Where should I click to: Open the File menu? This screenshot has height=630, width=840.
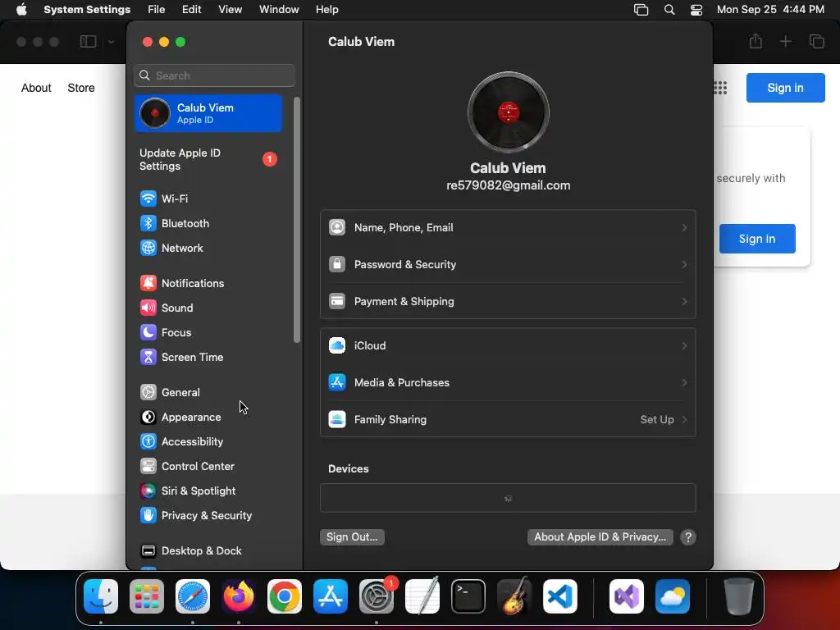[x=157, y=10]
